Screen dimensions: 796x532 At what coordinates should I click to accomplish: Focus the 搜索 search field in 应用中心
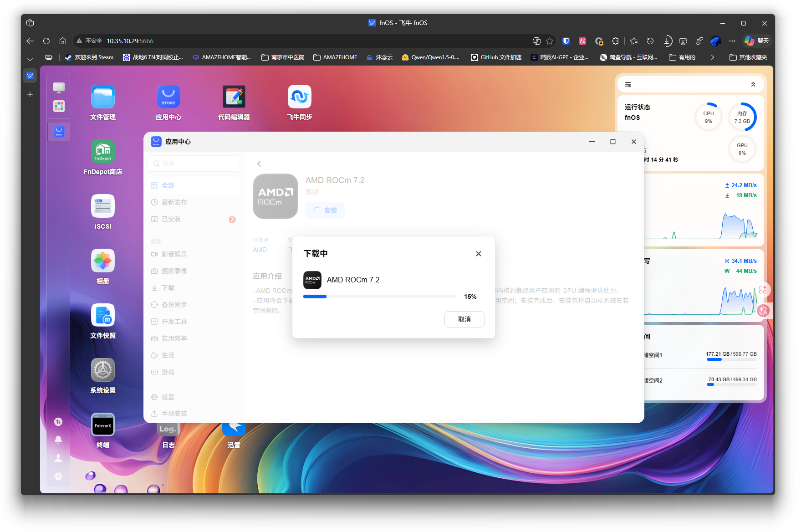(x=194, y=164)
